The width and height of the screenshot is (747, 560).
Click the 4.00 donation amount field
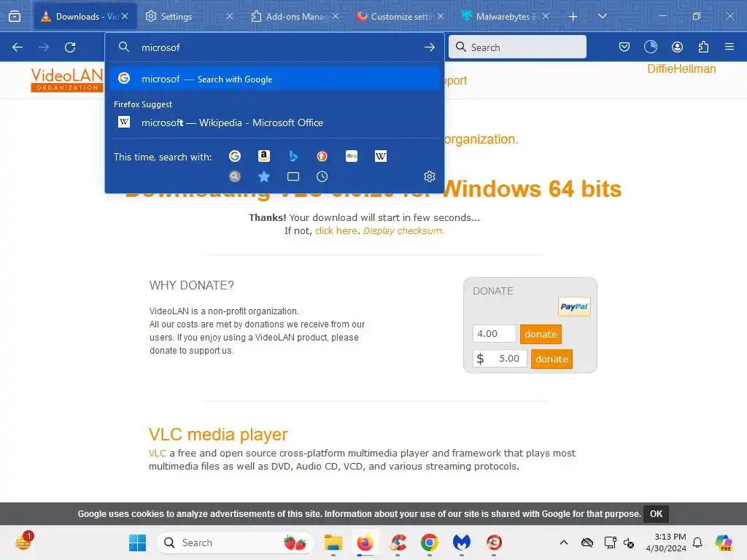pos(494,334)
